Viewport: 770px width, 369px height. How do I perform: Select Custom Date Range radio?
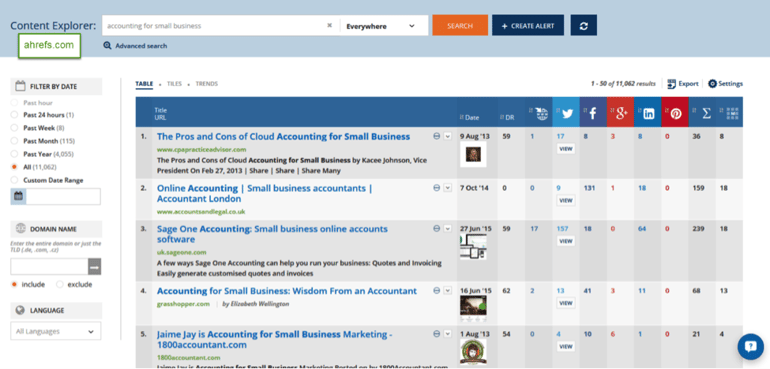[x=14, y=180]
